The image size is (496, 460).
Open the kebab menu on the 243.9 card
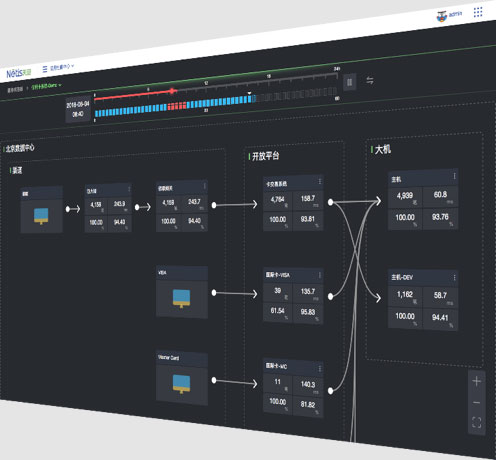(129, 189)
